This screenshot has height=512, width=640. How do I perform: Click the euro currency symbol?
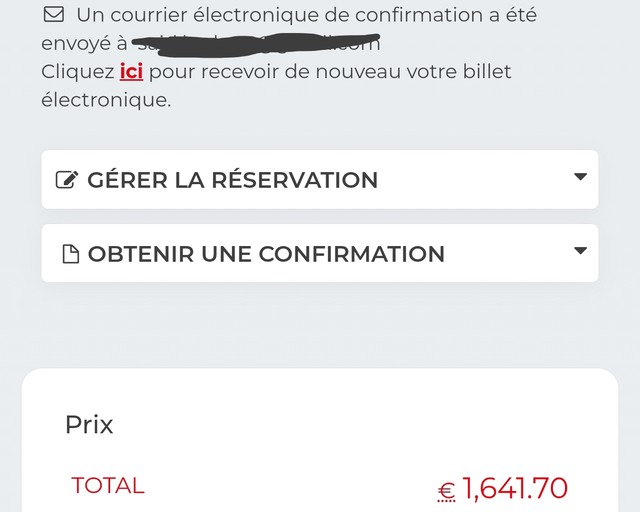click(x=447, y=491)
